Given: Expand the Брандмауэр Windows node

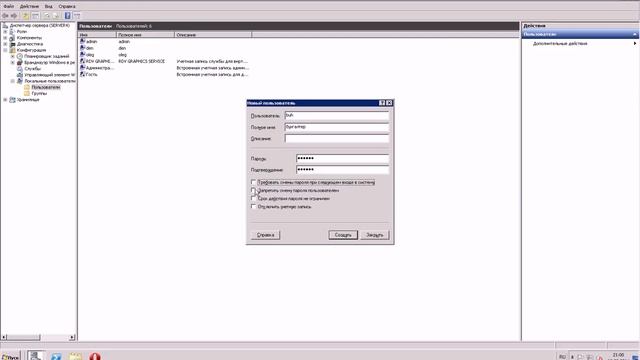Looking at the screenshot, I should click(13, 62).
